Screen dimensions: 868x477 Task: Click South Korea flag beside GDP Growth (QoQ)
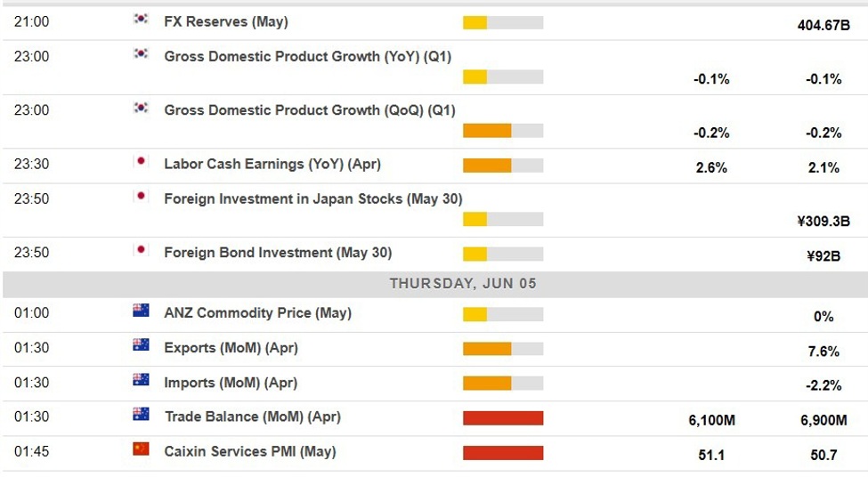point(140,109)
